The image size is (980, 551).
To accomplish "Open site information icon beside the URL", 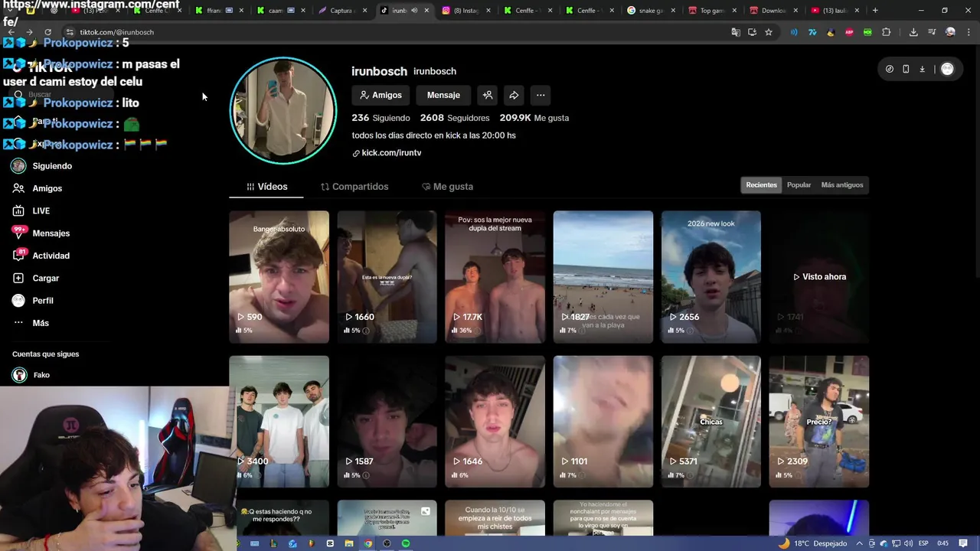I will tap(70, 32).
